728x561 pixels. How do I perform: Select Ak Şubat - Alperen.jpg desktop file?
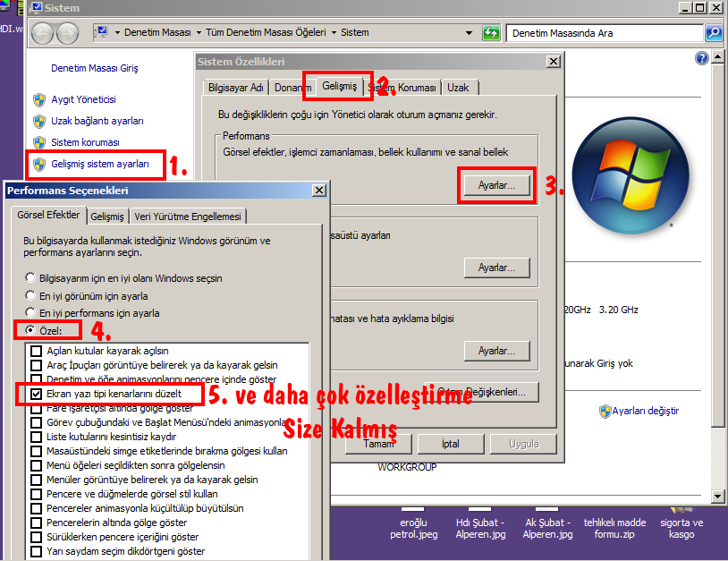tap(548, 528)
